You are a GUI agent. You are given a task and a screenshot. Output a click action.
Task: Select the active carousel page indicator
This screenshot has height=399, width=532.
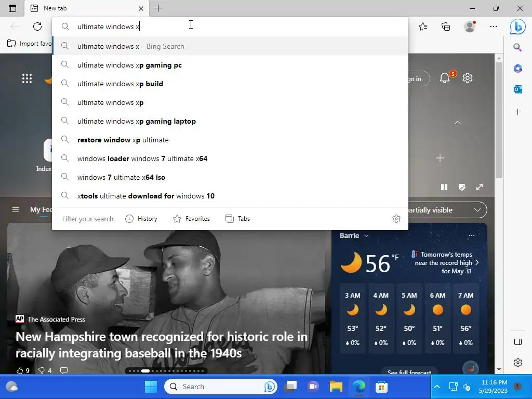tap(145, 371)
